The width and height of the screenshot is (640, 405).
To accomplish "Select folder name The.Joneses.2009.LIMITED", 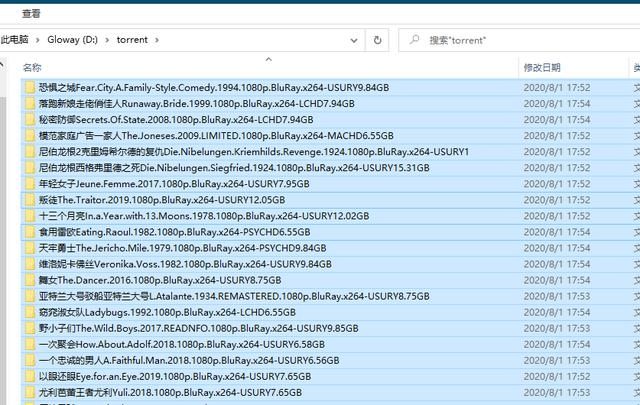I will (216, 135).
